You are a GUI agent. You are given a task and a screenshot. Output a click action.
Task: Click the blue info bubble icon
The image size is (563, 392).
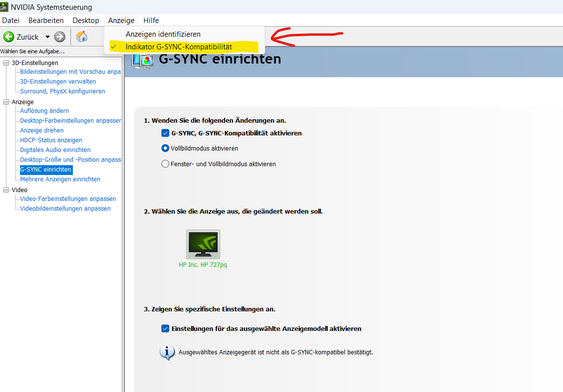click(x=167, y=352)
